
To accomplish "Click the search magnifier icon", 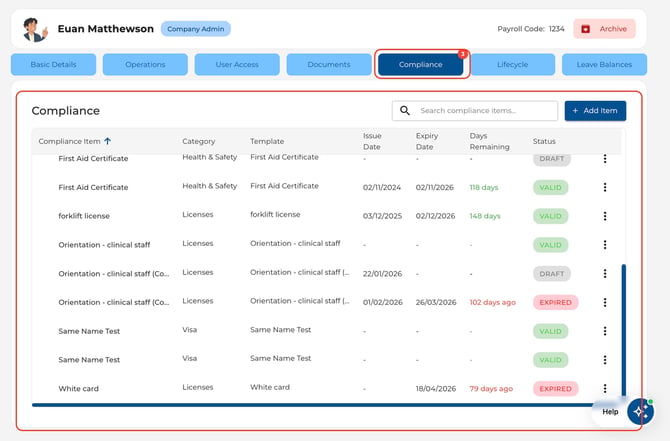I will (405, 111).
